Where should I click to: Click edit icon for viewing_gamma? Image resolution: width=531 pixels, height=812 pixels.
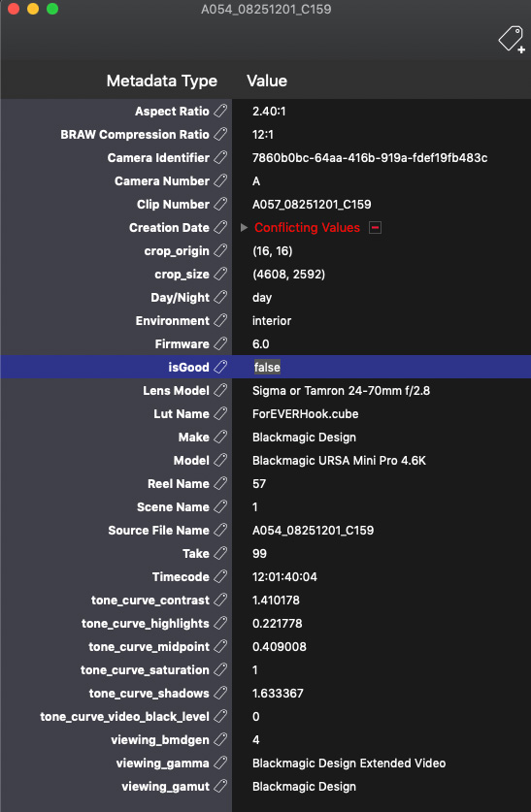click(x=220, y=763)
